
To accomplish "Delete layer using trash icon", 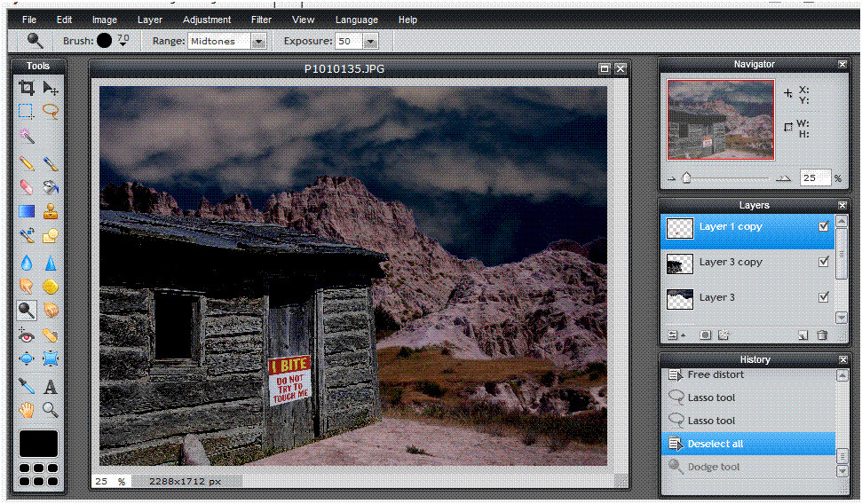I will tap(822, 335).
